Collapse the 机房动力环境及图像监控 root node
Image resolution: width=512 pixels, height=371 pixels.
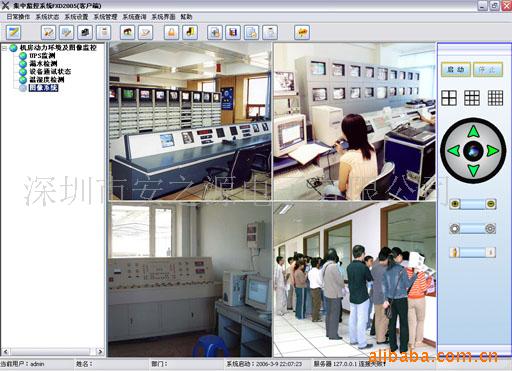[x=4, y=48]
